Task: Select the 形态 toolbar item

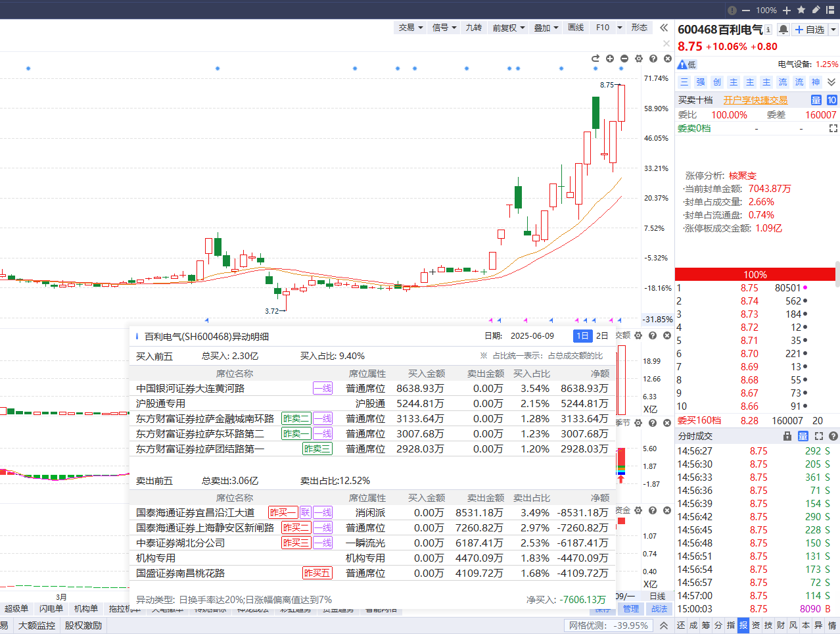Action: [x=639, y=28]
